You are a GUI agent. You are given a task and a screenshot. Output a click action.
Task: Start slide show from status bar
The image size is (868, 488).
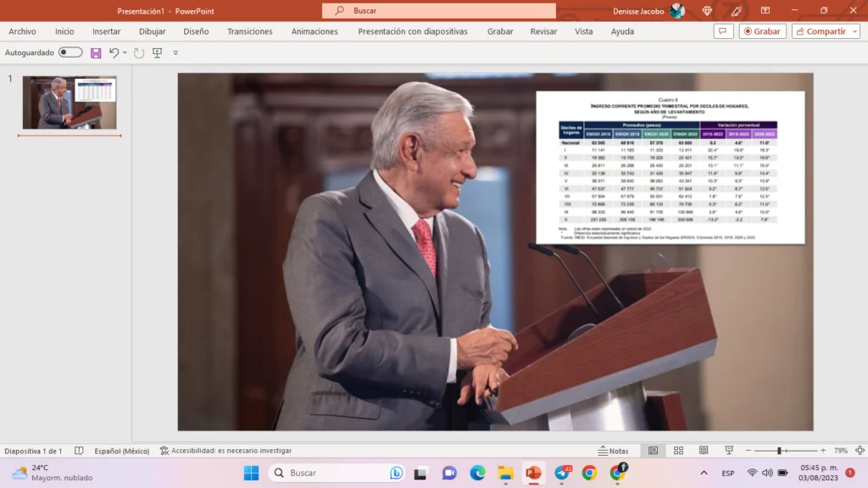tap(729, 451)
